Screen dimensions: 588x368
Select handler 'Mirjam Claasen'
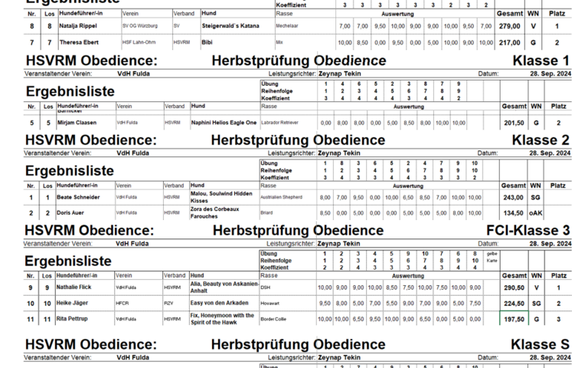point(77,123)
